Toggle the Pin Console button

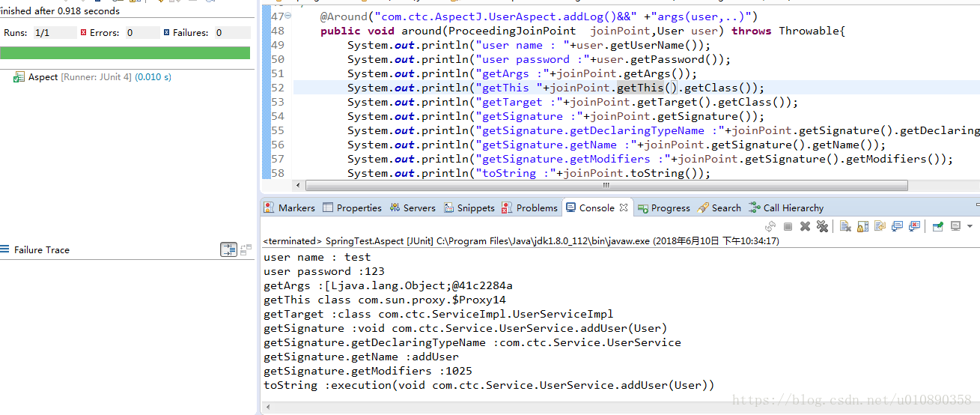(x=937, y=226)
